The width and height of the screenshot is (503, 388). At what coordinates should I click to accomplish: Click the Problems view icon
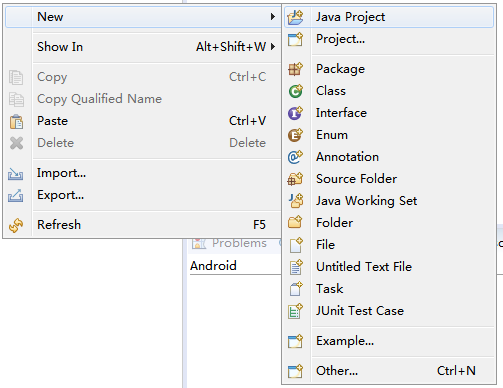tap(199, 243)
